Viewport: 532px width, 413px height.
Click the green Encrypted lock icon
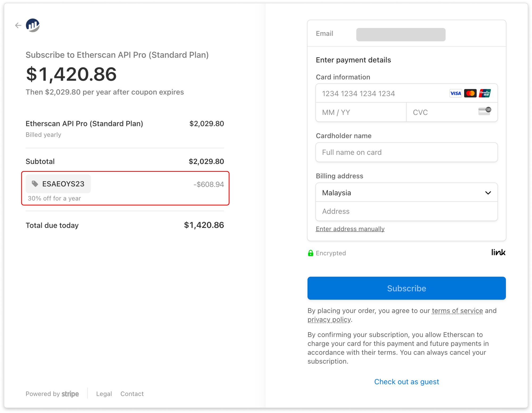[x=310, y=253]
